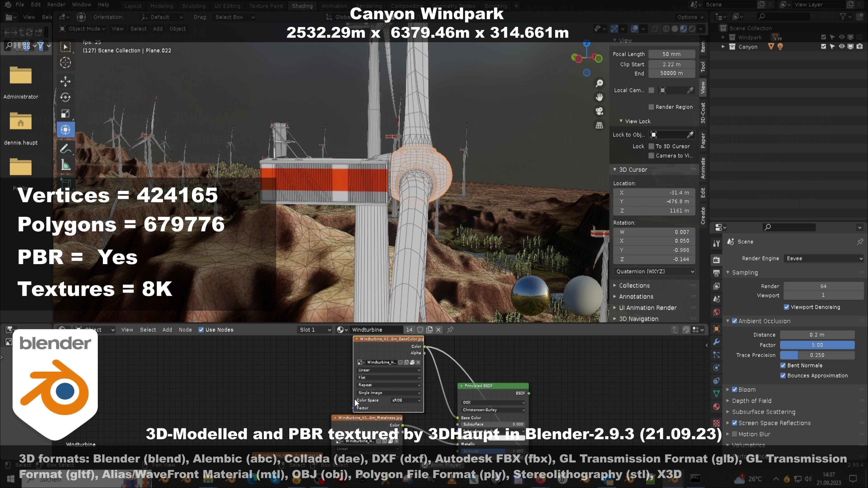Select the Move tool
This screenshot has height=488, width=868.
click(x=65, y=81)
